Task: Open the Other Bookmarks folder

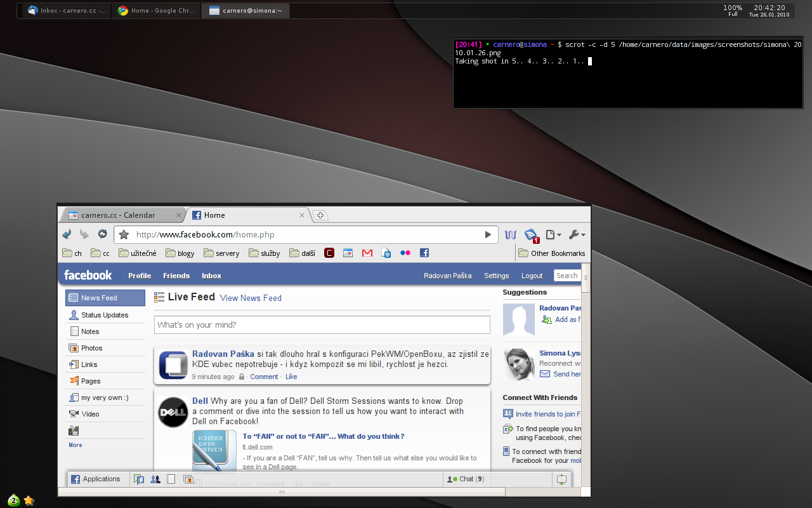Action: tap(552, 253)
